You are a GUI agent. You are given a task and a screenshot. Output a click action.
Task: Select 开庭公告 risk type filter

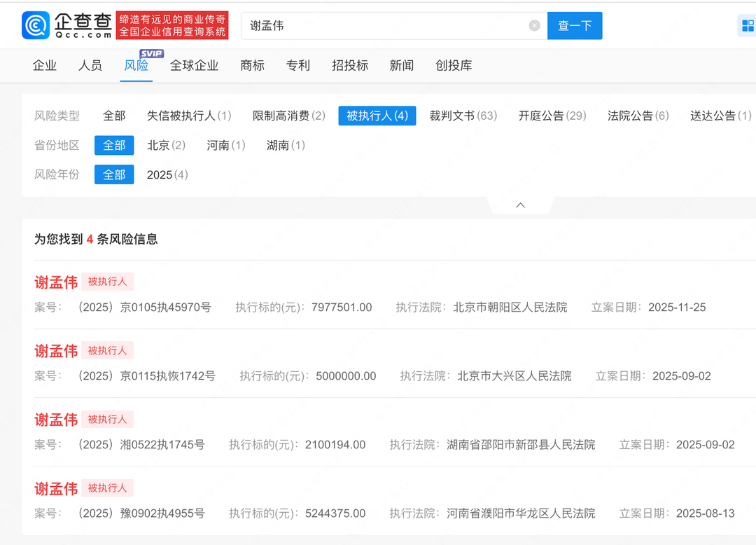click(552, 116)
